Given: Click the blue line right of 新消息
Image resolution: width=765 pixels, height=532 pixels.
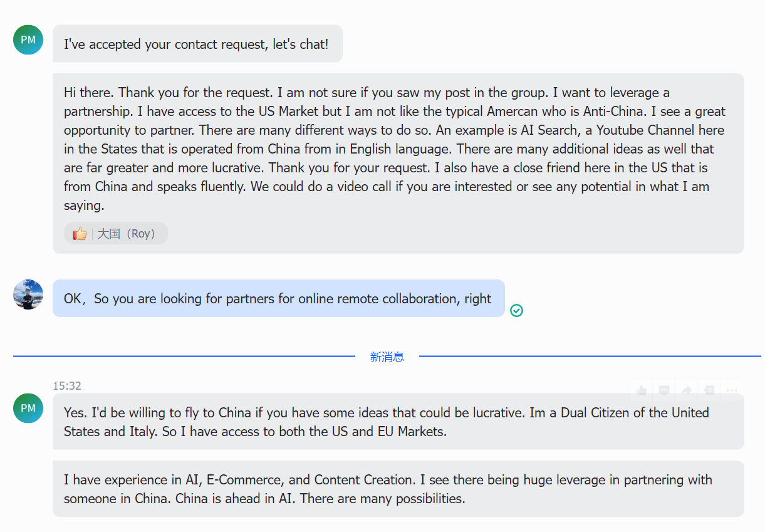Looking at the screenshot, I should point(589,357).
